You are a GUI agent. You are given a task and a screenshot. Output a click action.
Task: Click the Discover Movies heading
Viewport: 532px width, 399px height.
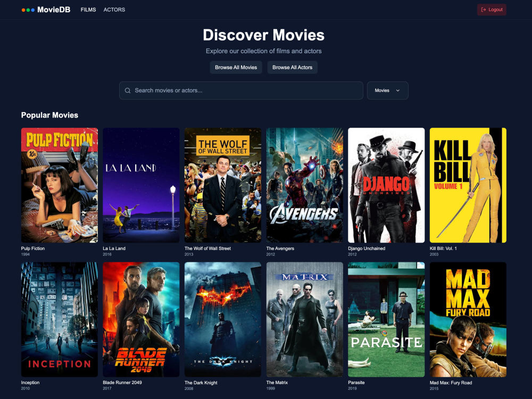(264, 35)
